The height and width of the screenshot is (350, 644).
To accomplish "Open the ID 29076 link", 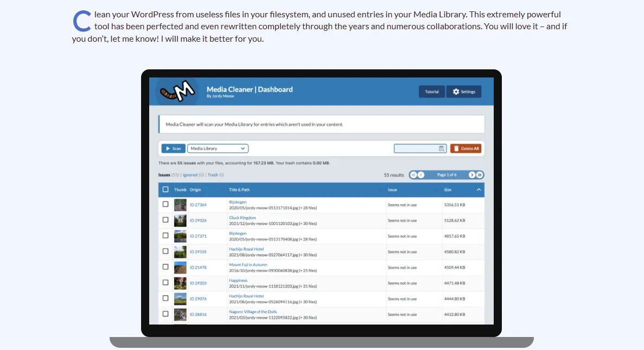I will click(x=198, y=299).
